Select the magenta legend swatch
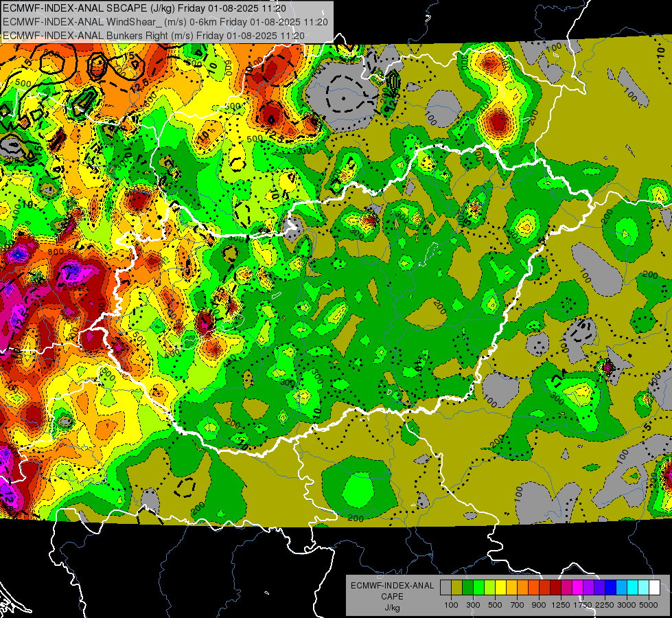Screen dimensions: 672x618 pyautogui.click(x=578, y=588)
